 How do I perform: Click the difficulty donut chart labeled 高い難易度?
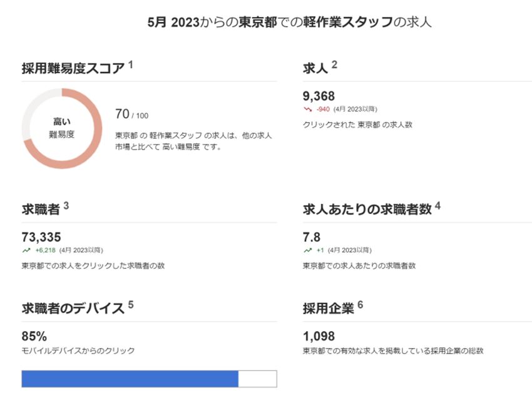click(61, 128)
